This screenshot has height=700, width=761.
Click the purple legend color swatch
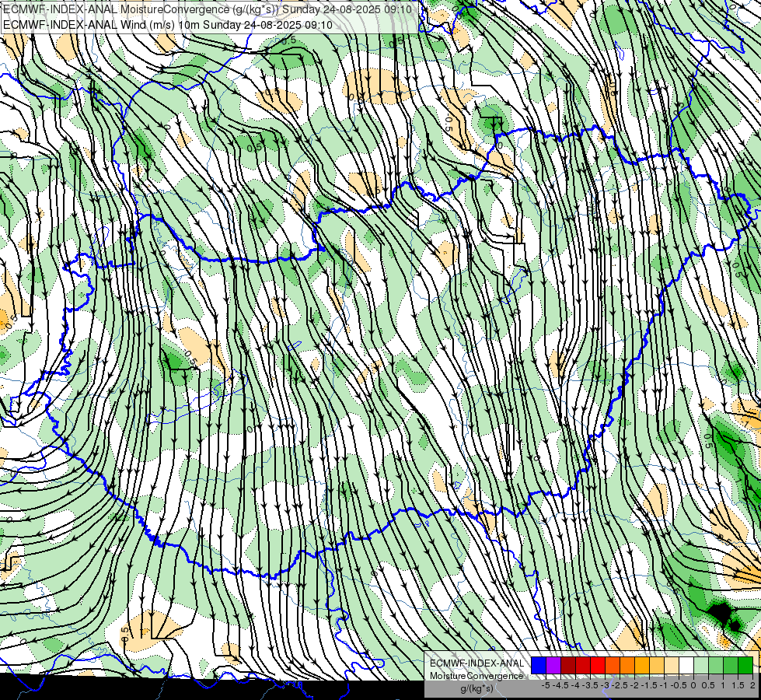click(553, 666)
